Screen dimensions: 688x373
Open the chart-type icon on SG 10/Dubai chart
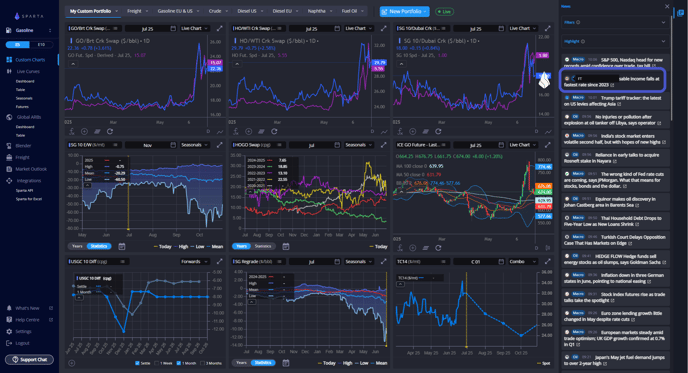pos(548,132)
